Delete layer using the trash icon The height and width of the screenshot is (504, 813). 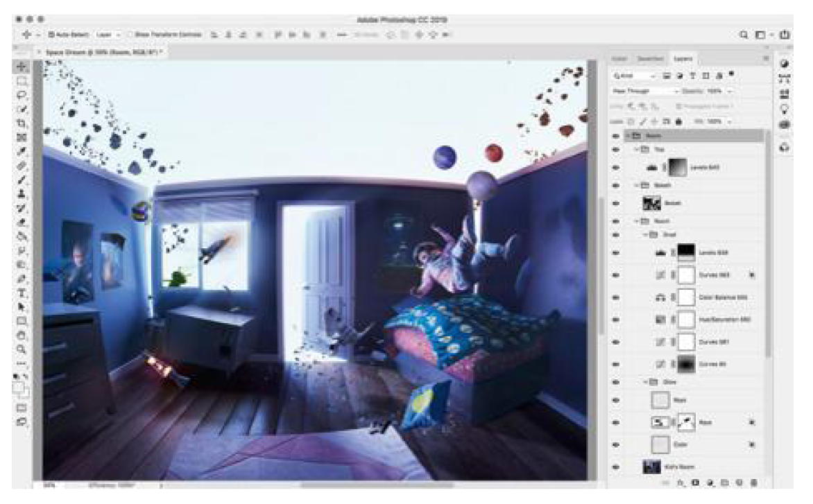(x=754, y=483)
